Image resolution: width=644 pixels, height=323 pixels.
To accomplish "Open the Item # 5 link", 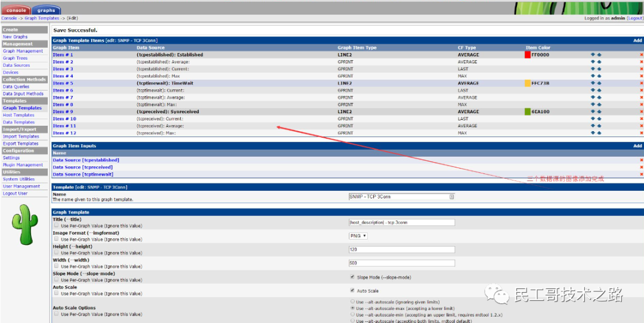I will pyautogui.click(x=63, y=83).
